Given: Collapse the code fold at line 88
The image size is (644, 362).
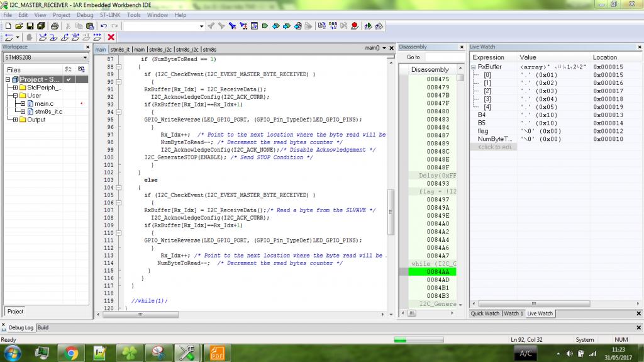Looking at the screenshot, I should pyautogui.click(x=119, y=66).
